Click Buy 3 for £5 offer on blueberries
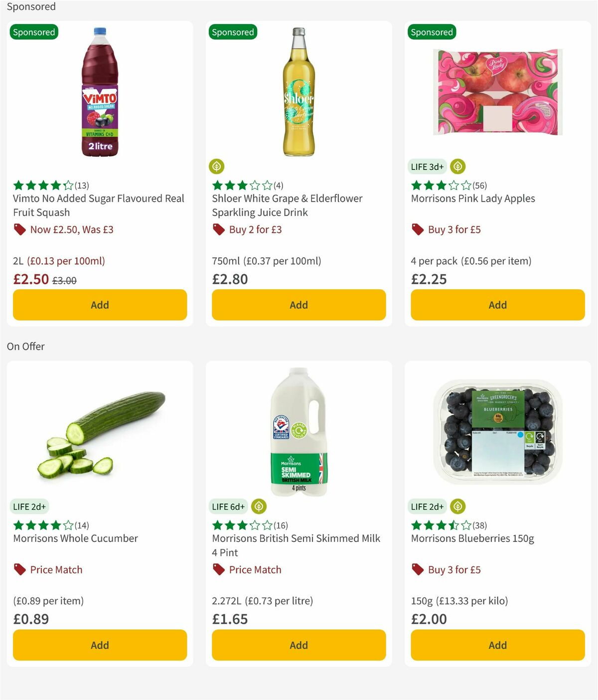The height and width of the screenshot is (700, 598). tap(454, 569)
